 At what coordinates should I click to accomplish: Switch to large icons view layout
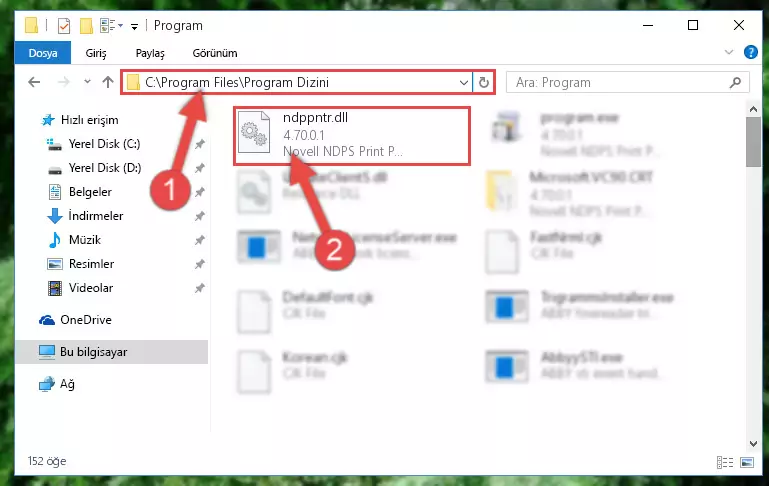747,462
